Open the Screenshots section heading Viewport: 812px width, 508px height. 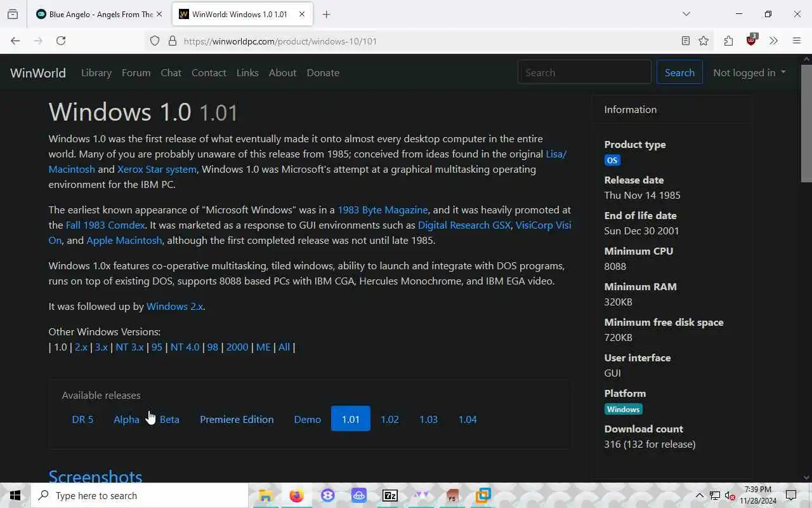click(95, 477)
